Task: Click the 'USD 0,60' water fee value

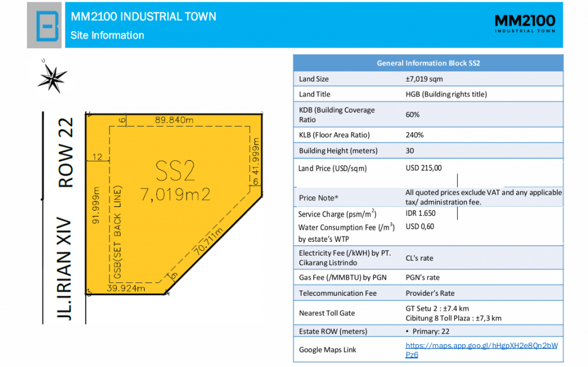Action: pos(420,227)
